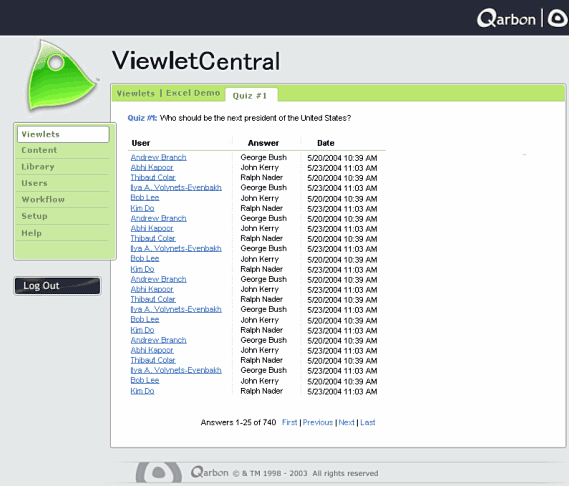Select the Quiz #1 tab
The width and height of the screenshot is (569, 486).
[250, 96]
